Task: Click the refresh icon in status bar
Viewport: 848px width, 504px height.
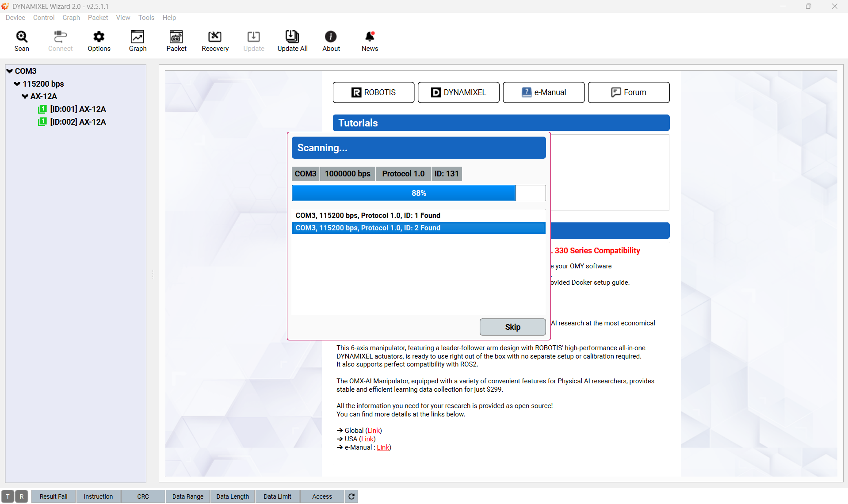Action: [351, 496]
